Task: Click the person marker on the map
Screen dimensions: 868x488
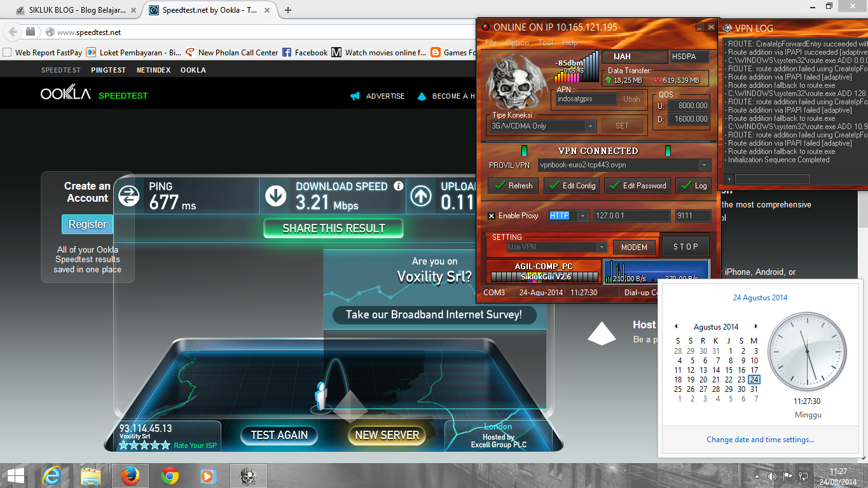Action: click(322, 395)
